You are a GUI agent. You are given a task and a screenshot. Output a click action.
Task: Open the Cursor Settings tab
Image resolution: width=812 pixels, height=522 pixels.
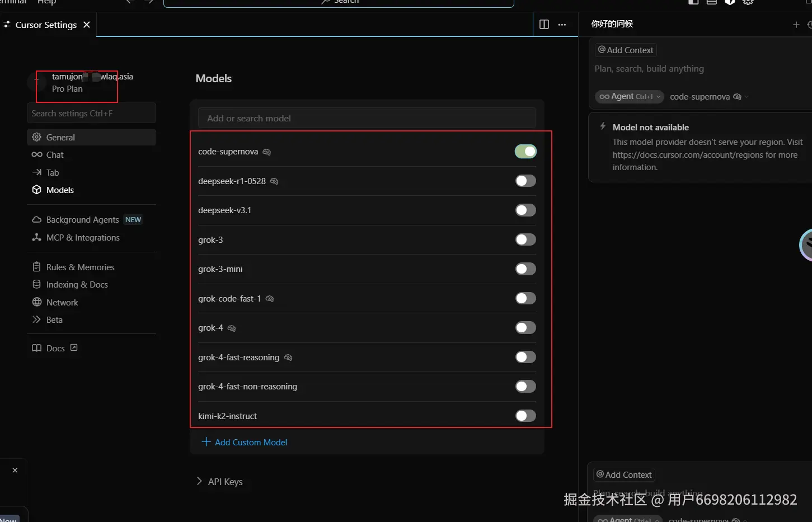46,25
